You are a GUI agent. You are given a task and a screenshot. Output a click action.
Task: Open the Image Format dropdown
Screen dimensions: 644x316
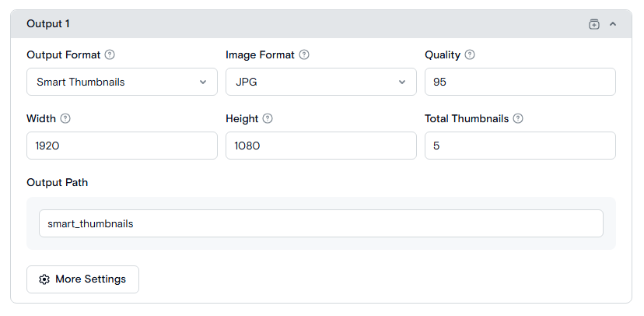320,82
